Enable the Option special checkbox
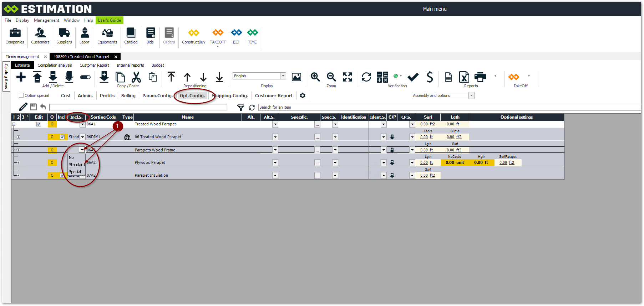Viewport: 644px width, 306px height. (x=21, y=95)
